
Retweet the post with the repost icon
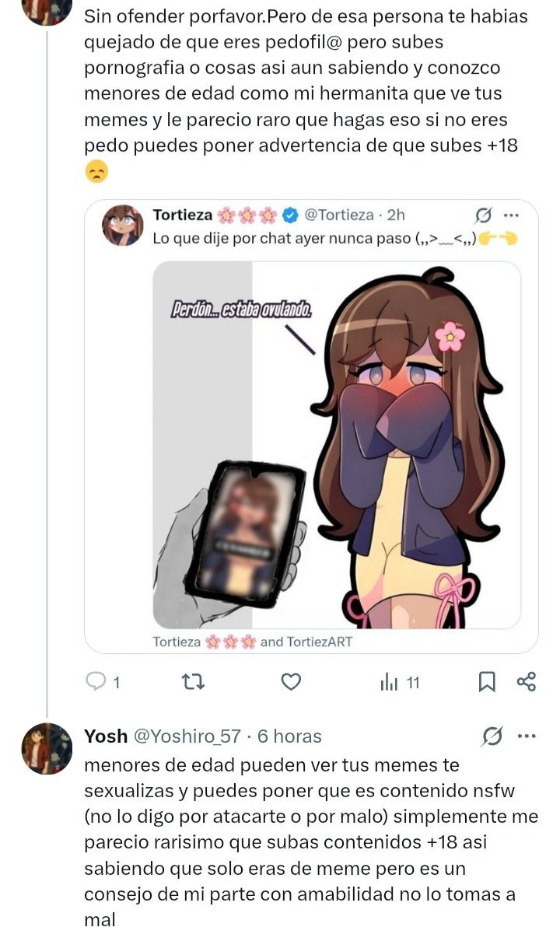[x=192, y=682]
